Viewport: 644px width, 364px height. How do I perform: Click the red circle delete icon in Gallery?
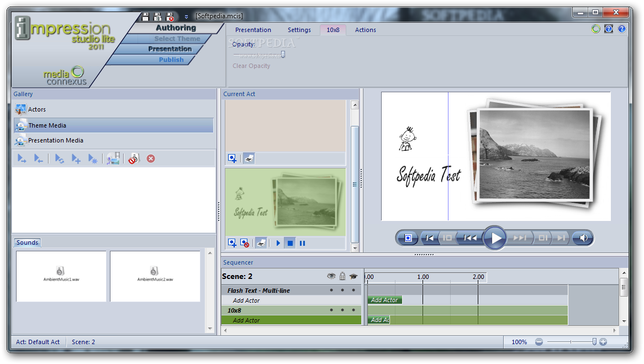coord(151,159)
